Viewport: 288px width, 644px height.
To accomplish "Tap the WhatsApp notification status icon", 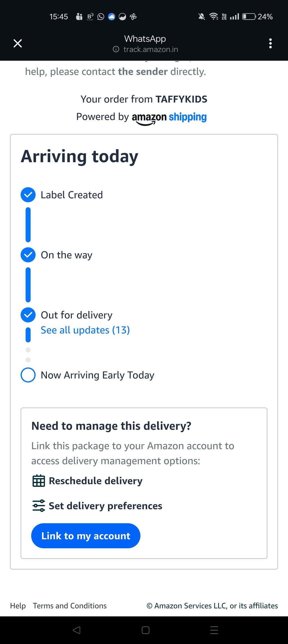I will click(101, 17).
